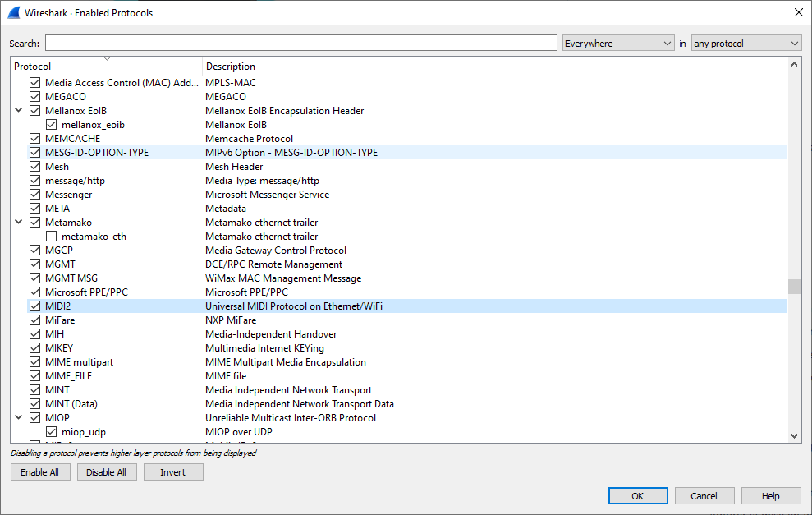Select the MESG-ID-OPTION-TYPE row
Viewport: 812px width, 515px height.
(x=407, y=153)
